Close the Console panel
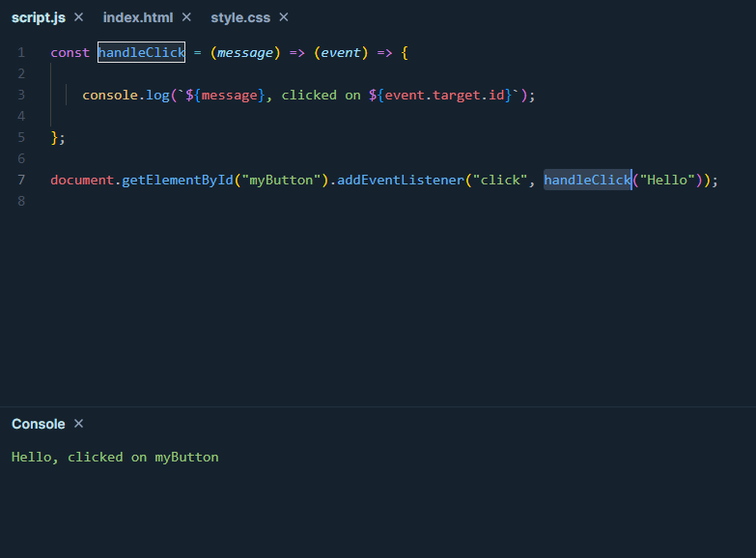 [x=78, y=424]
